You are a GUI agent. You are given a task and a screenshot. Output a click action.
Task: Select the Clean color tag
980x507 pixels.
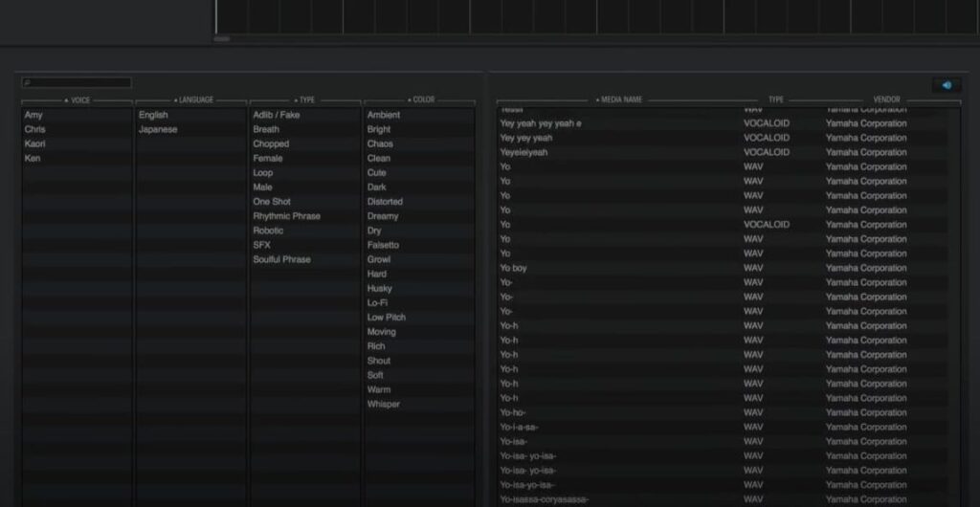(420, 158)
